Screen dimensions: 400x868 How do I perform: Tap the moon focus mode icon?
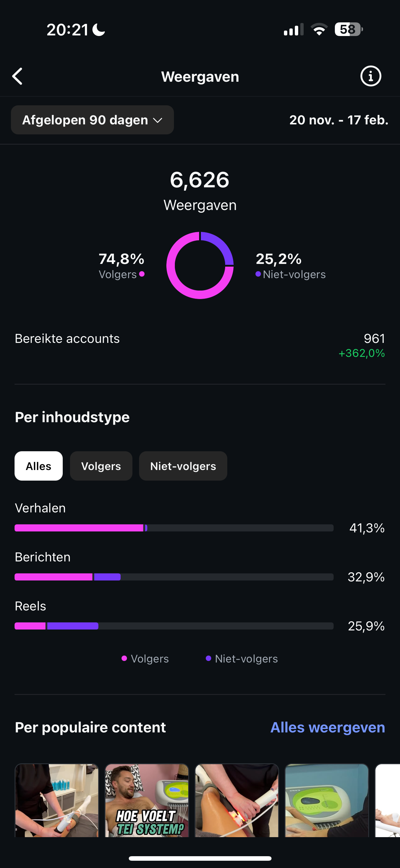(99, 30)
